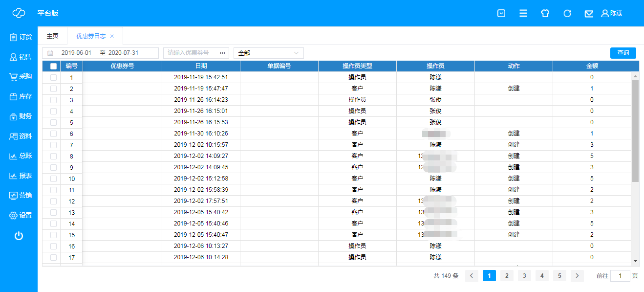
Task: Click the calendar icon in date range
Action: pos(50,53)
